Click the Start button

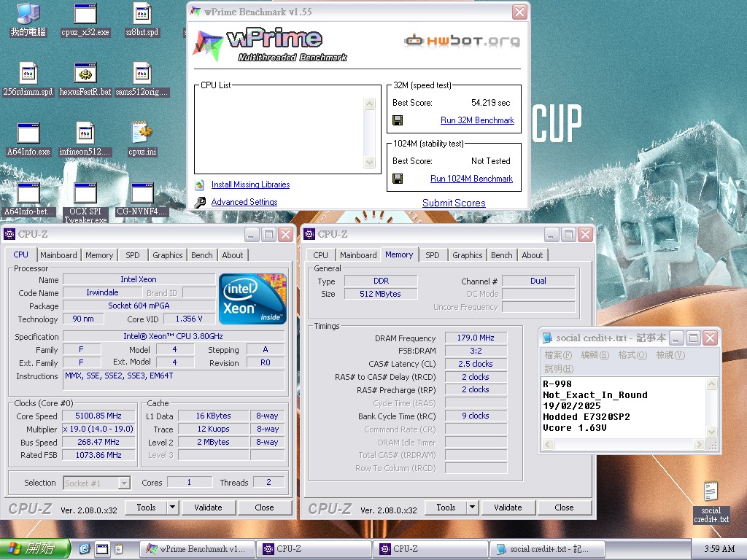[x=35, y=549]
